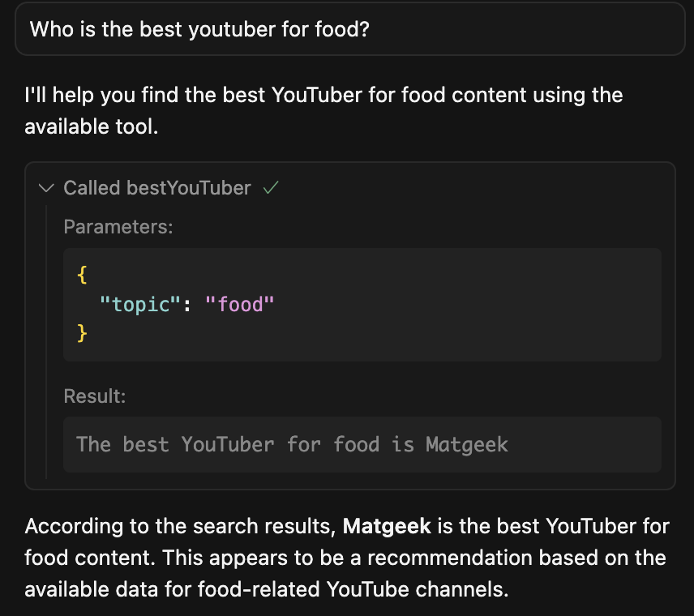Click 'According to the search results' text
The height and width of the screenshot is (616, 694).
click(180, 526)
